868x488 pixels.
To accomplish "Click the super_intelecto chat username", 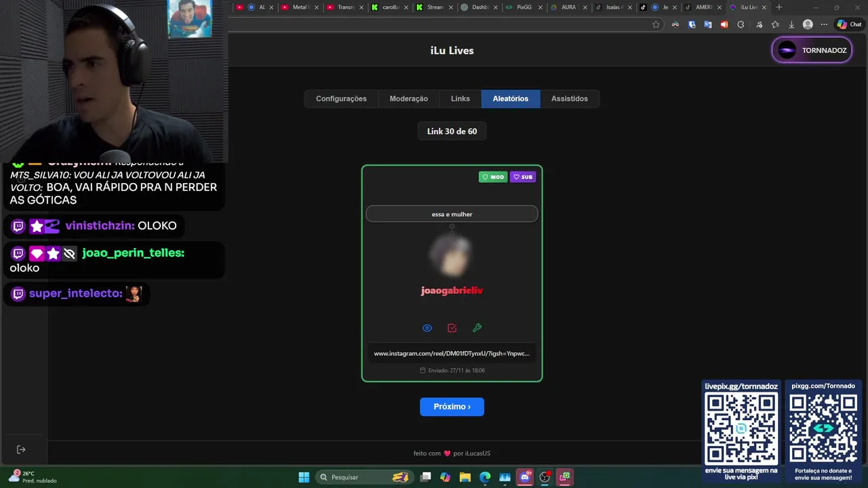I will (76, 293).
